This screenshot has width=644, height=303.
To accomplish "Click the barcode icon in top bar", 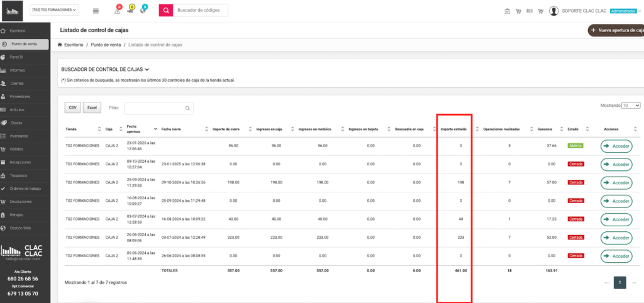I will tap(530, 11).
